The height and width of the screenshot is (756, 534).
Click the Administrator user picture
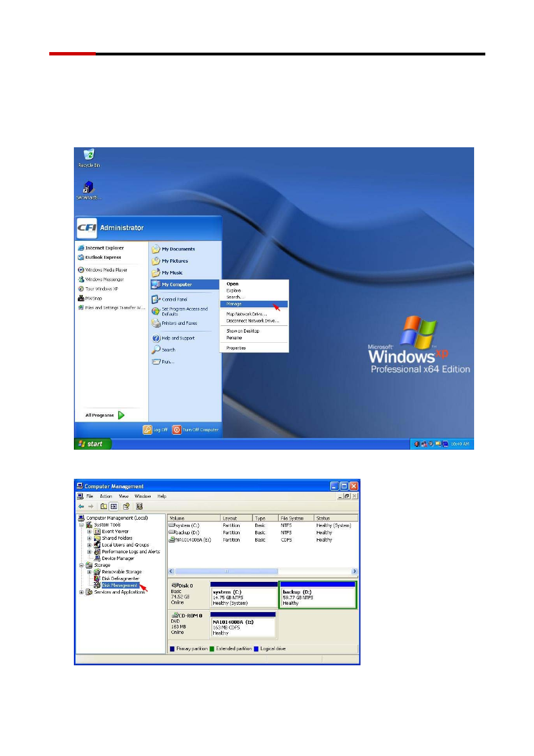[x=87, y=228]
